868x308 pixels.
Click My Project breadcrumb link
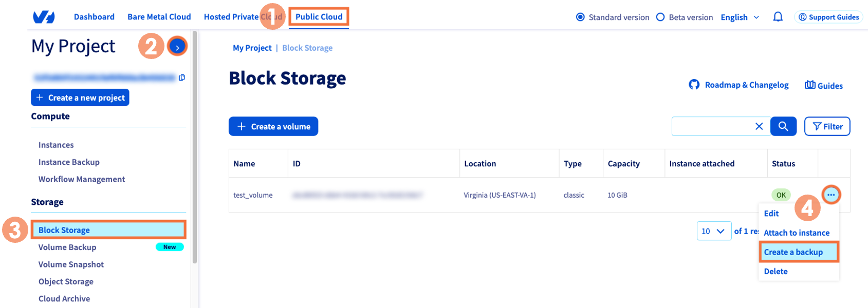pos(252,48)
